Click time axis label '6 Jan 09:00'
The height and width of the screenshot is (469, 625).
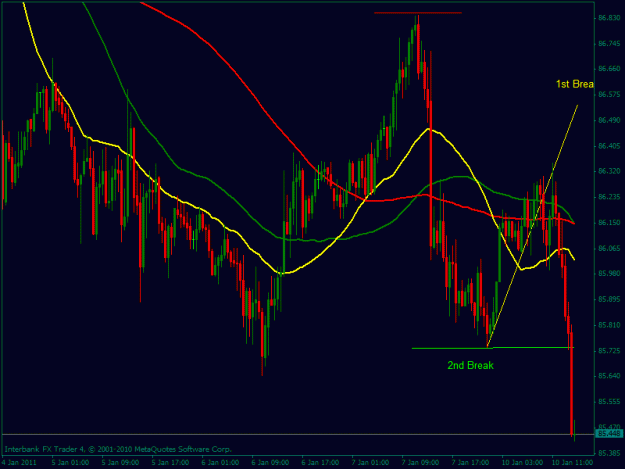(x=270, y=463)
